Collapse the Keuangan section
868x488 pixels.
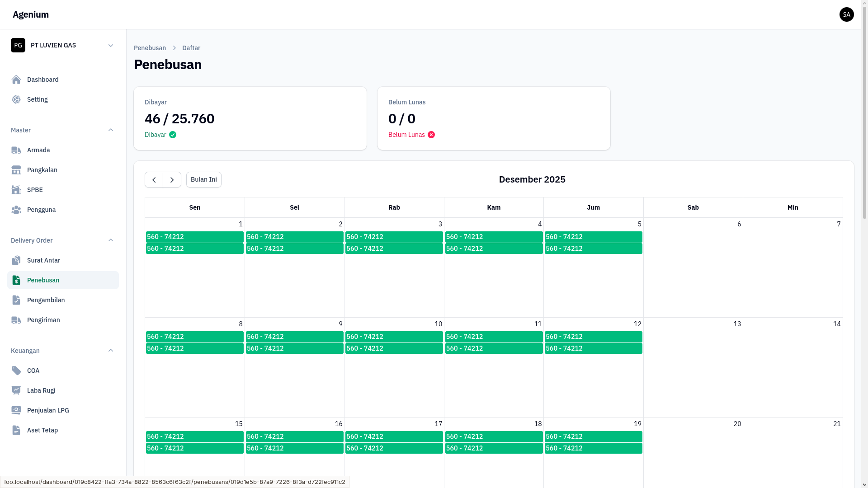coord(111,351)
